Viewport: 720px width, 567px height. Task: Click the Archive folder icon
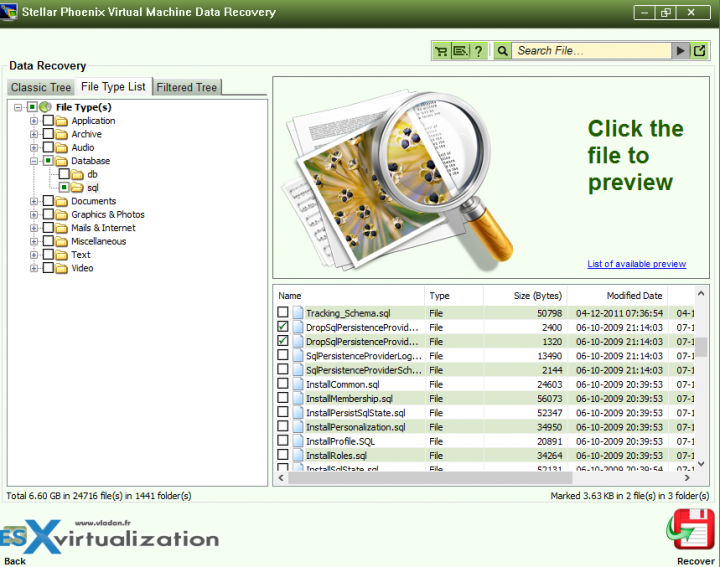point(62,135)
